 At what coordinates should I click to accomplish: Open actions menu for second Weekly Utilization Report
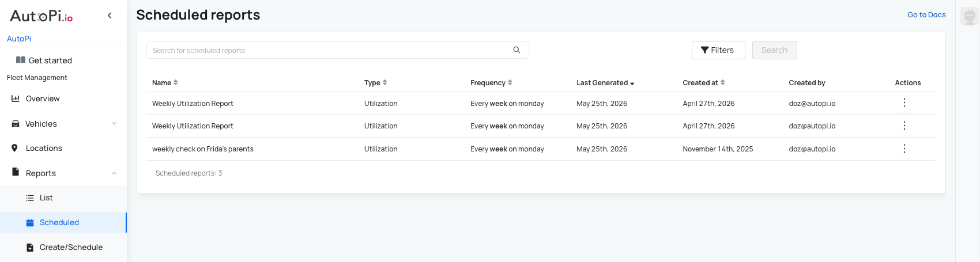point(904,126)
